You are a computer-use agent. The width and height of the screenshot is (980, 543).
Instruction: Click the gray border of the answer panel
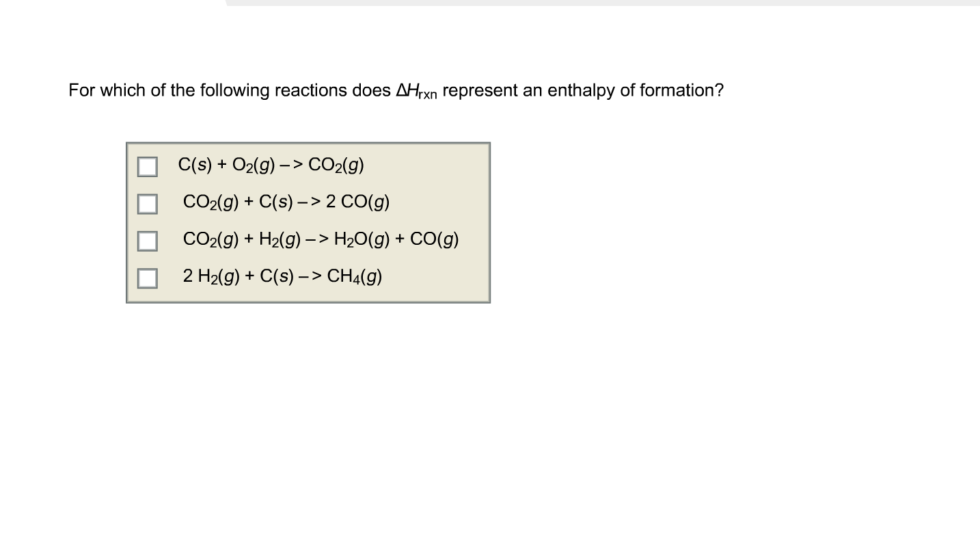(x=308, y=143)
